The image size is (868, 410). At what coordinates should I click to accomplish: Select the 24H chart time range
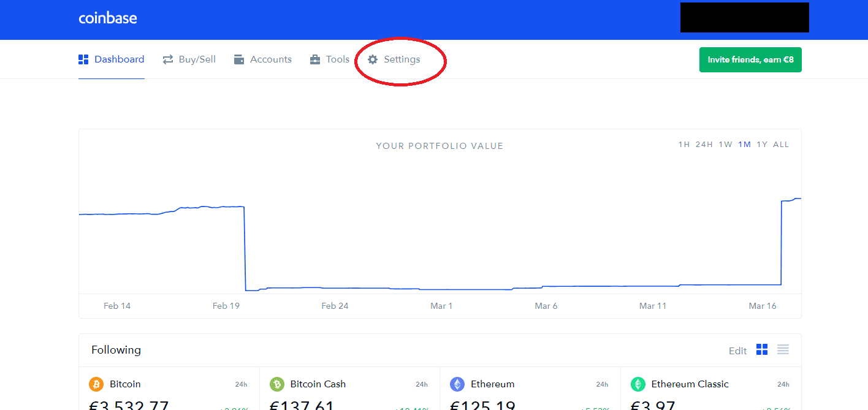click(x=704, y=145)
